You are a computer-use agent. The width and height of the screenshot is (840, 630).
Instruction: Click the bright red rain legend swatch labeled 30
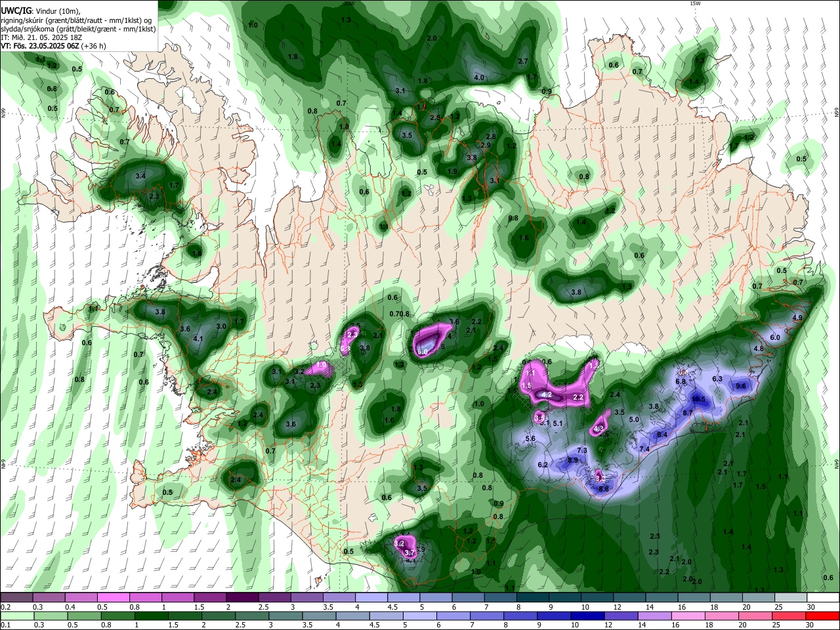tap(823, 616)
